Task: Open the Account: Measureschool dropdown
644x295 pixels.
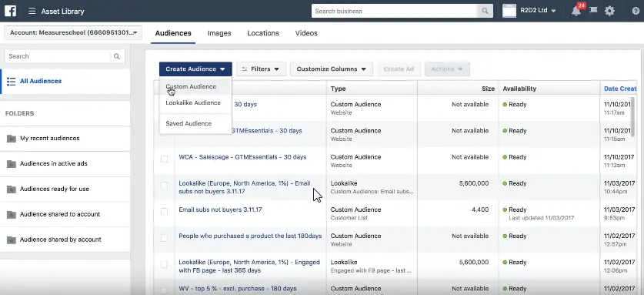Action: click(73, 32)
